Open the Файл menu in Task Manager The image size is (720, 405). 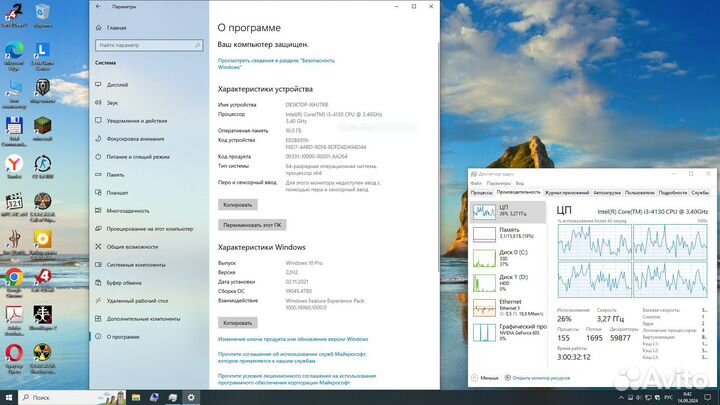point(477,183)
